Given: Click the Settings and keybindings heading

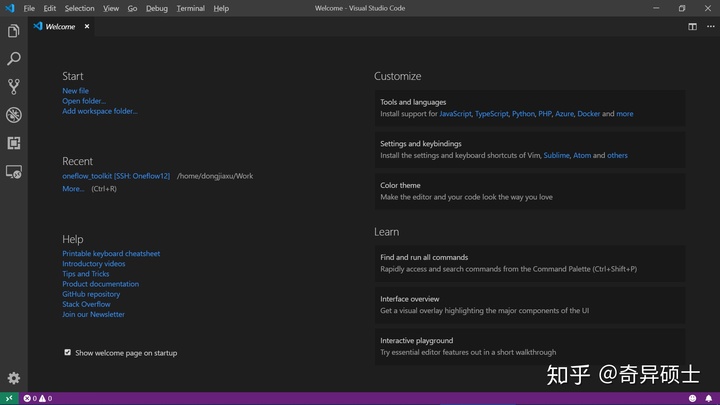Looking at the screenshot, I should [x=421, y=144].
